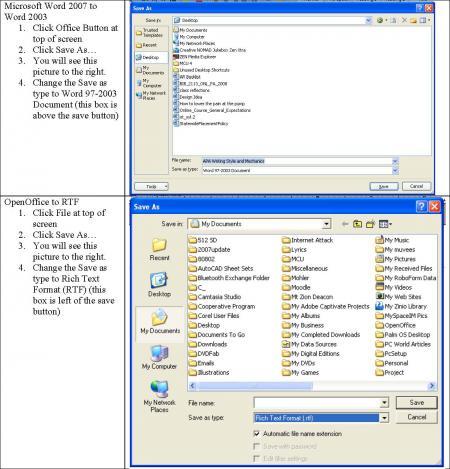Click Save button in OpenOffice Save As dialog
The width and height of the screenshot is (450, 469).
[417, 403]
